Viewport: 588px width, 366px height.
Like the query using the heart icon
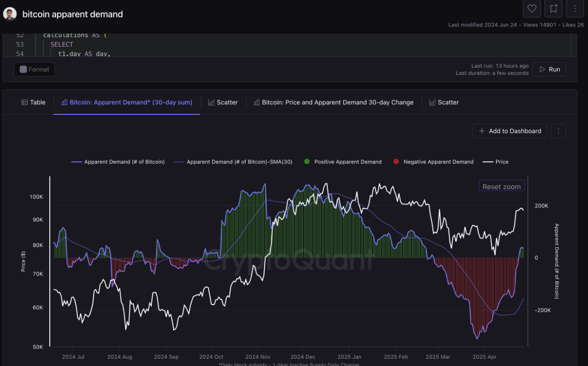pos(531,8)
